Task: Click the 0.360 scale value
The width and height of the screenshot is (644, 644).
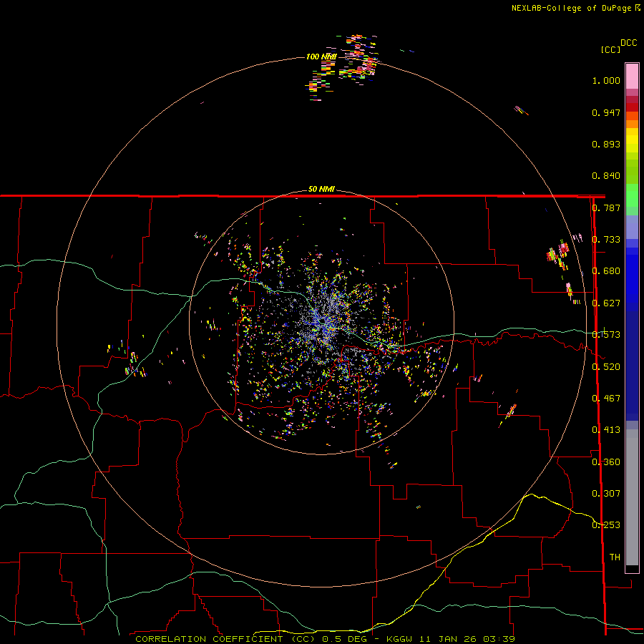Action: click(x=606, y=462)
